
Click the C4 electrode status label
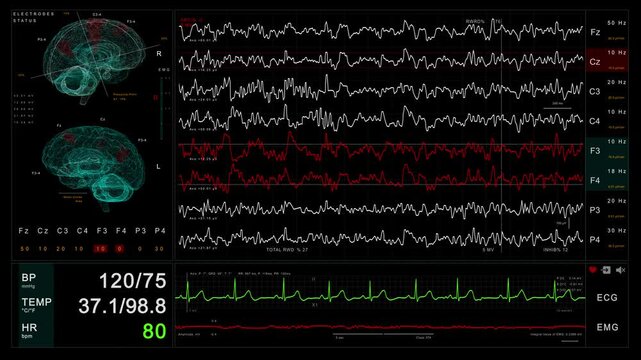tap(82, 231)
